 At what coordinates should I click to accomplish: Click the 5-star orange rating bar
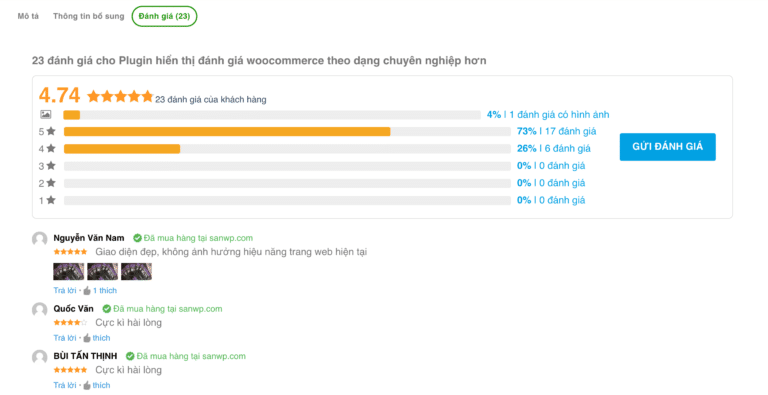click(x=227, y=131)
